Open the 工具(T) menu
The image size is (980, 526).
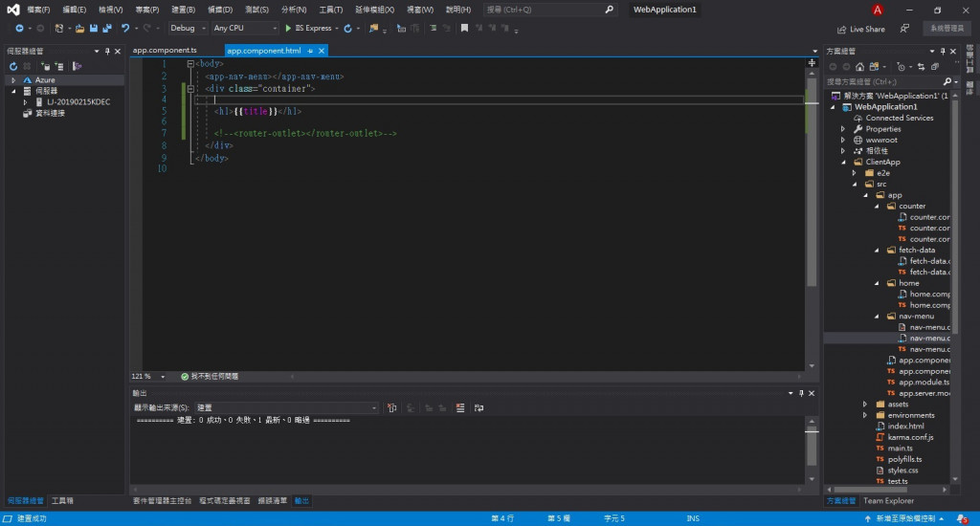point(331,10)
